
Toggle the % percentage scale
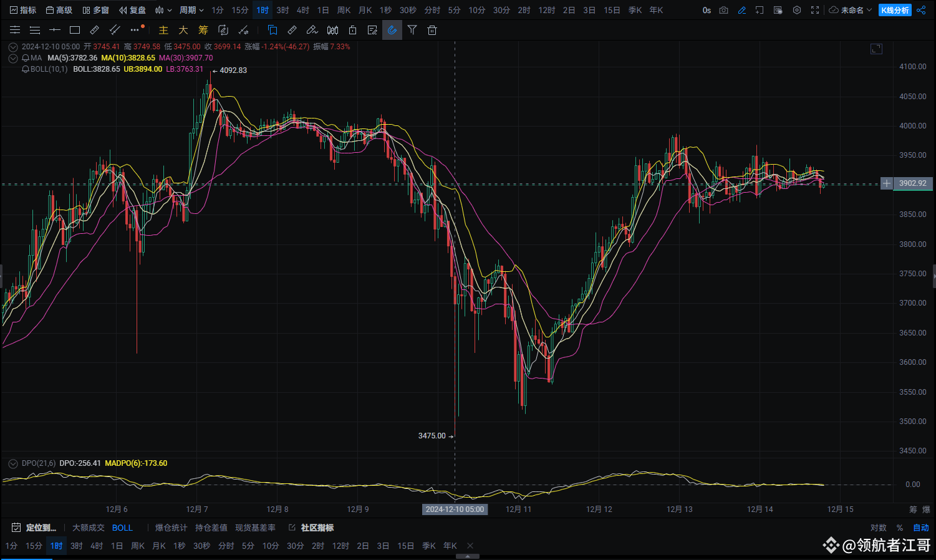[x=900, y=528]
